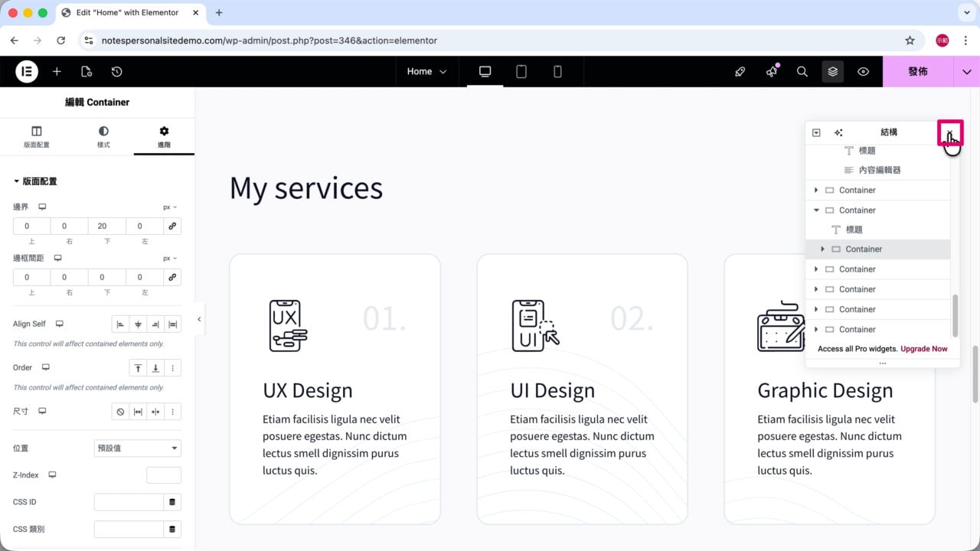Switch to the 樣式 tab

pos(103,137)
